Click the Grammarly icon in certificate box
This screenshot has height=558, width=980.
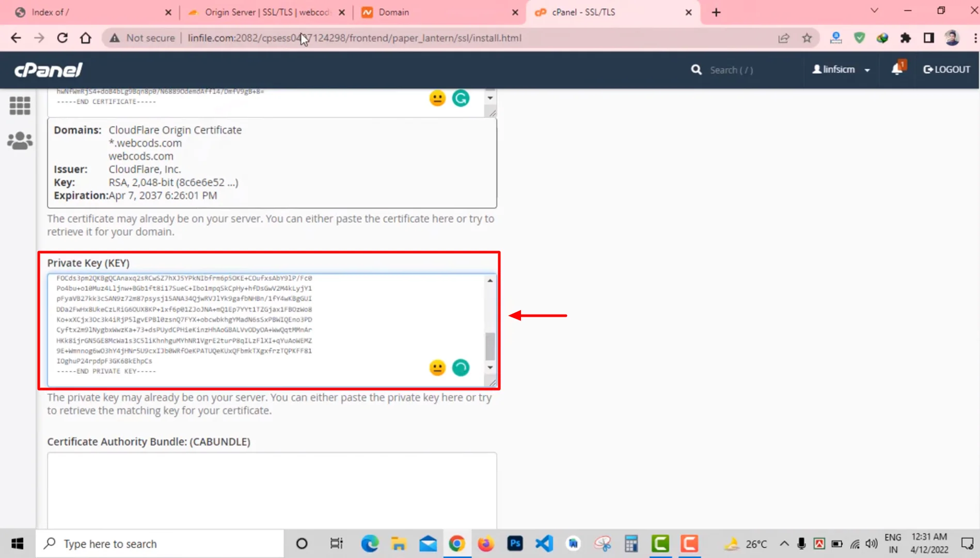pos(461,98)
